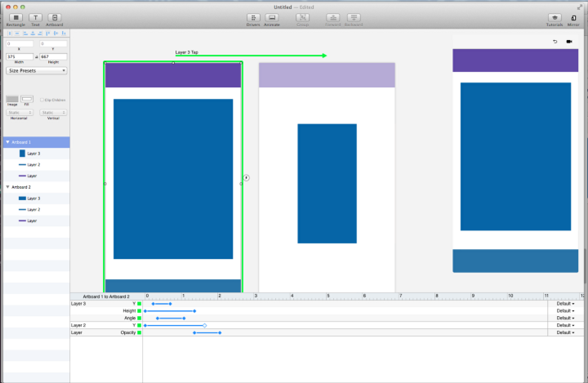This screenshot has height=383, width=588.
Task: Toggle green animate square for Layer 2 Y
Action: [x=139, y=325]
